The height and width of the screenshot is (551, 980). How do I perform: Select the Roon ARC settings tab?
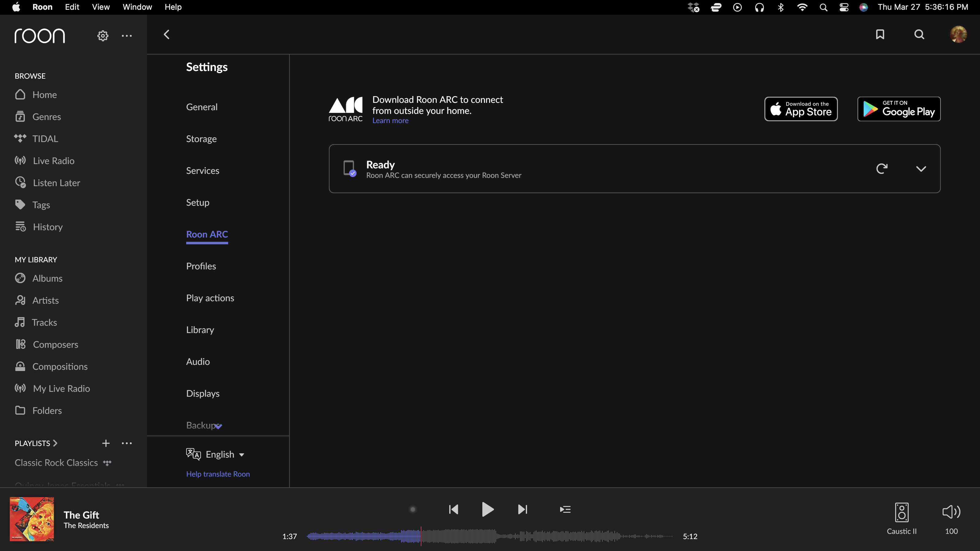click(207, 234)
